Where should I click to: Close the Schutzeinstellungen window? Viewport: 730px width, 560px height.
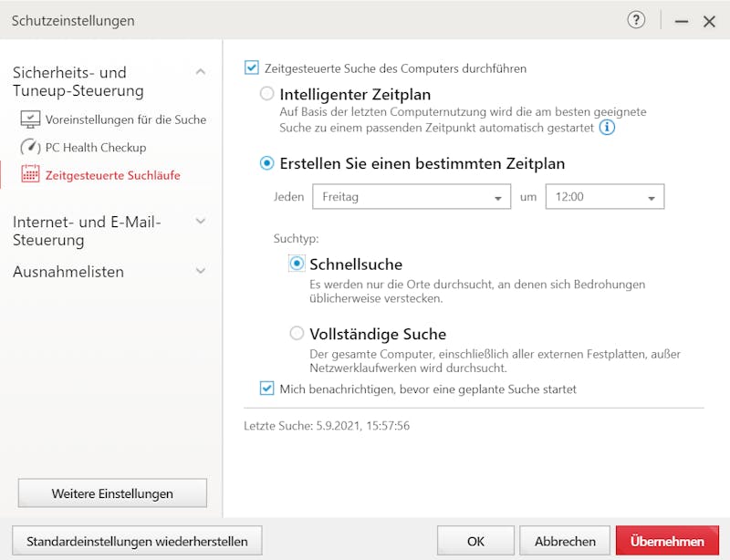point(709,21)
